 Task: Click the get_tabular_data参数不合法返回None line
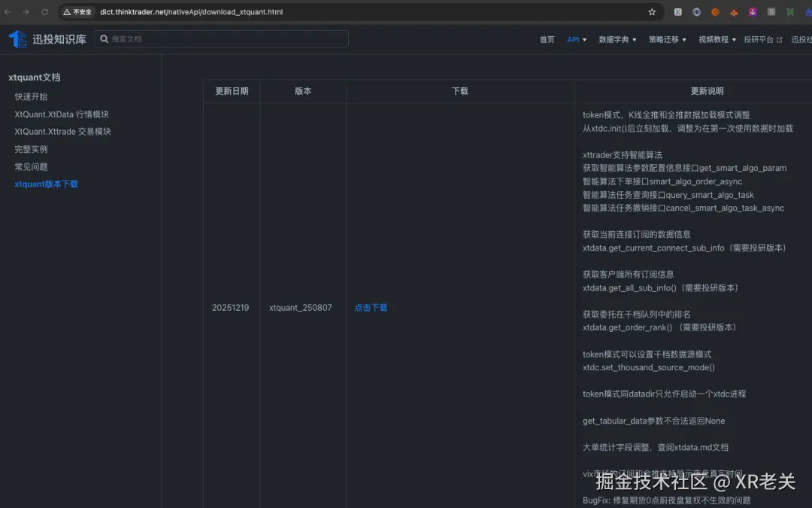pos(653,421)
